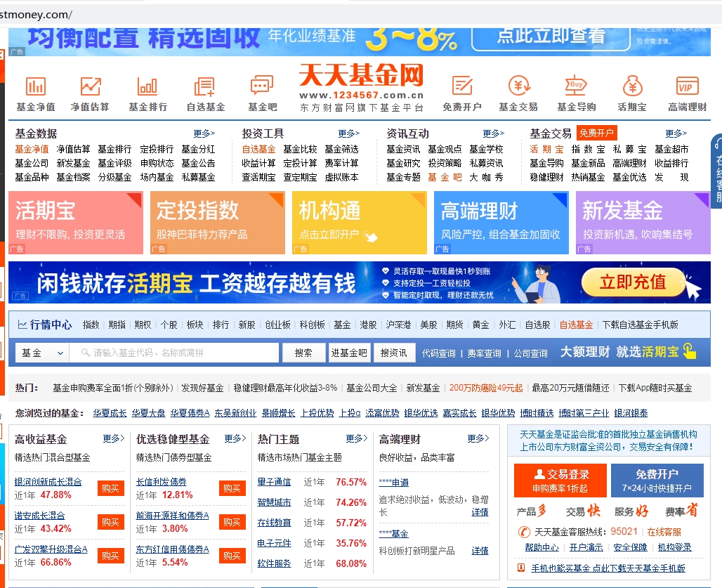Click the 下载自选基金手机版 link
Viewport: 722px width, 588px height.
(640, 325)
